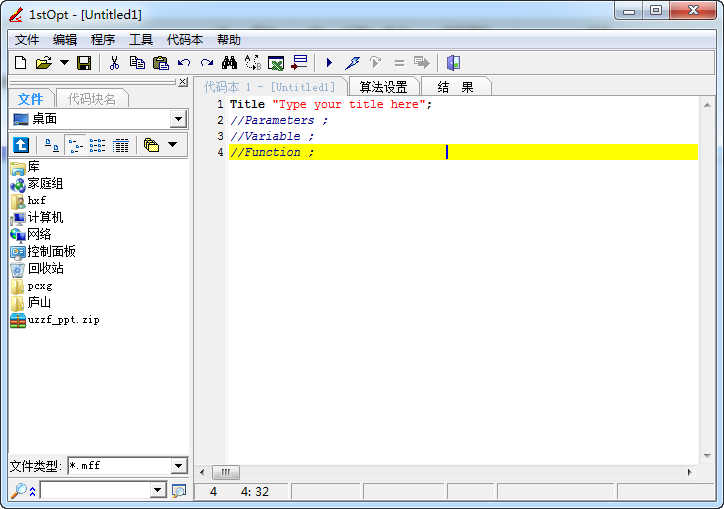Open the 工具 menu
The image size is (724, 509).
coord(141,40)
